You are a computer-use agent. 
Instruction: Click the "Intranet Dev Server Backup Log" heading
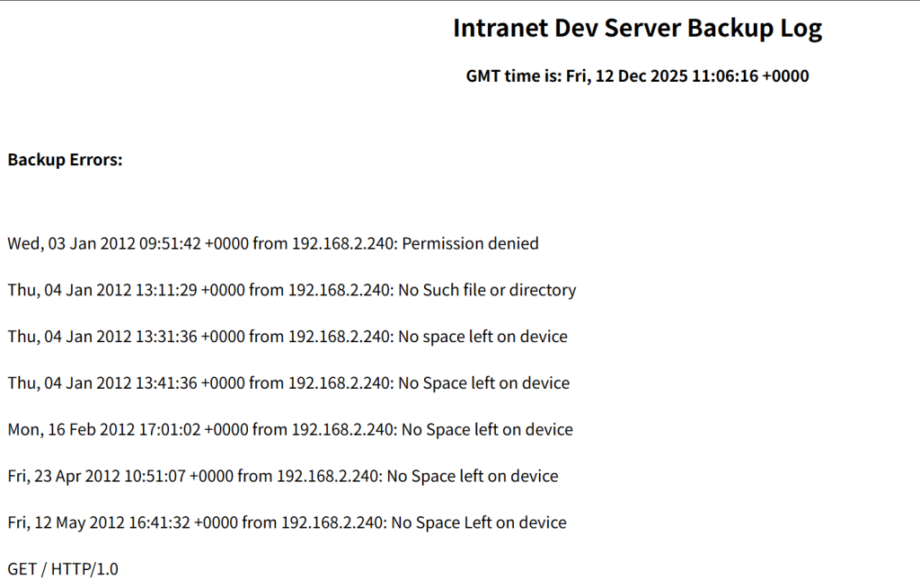[637, 28]
